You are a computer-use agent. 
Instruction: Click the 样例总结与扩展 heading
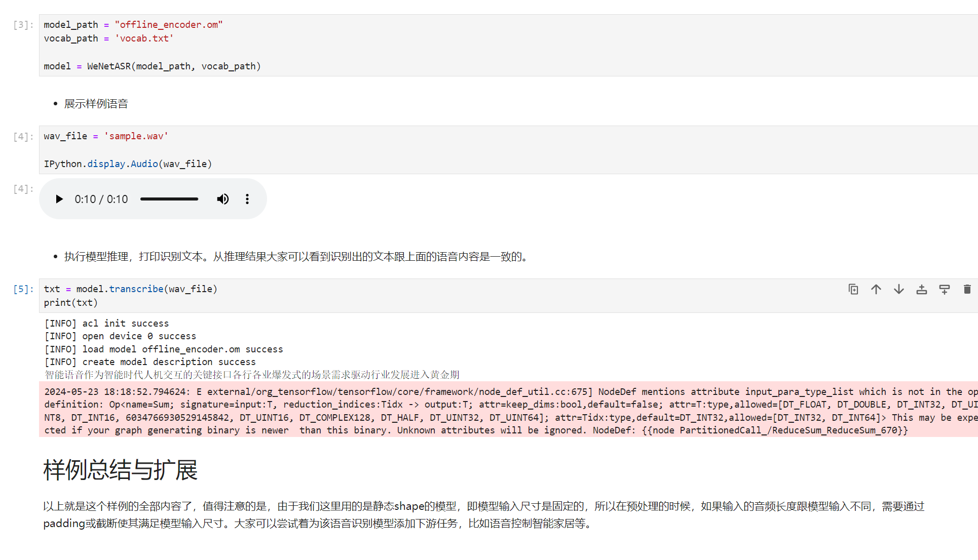coord(121,470)
